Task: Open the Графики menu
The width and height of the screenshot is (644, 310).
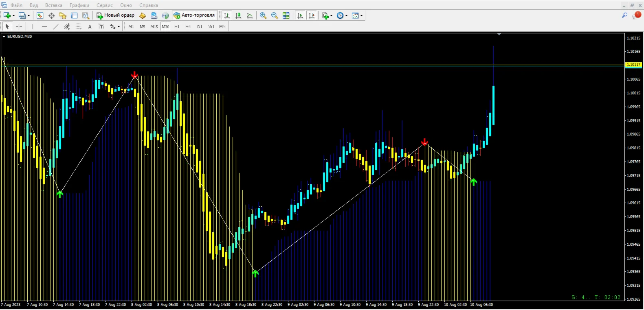Action: 79,5
